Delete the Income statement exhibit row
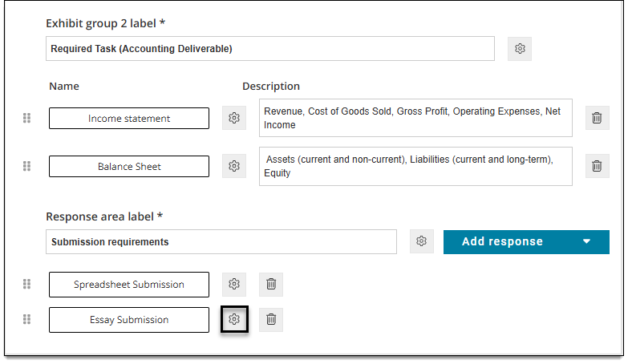The width and height of the screenshot is (628, 364). click(x=598, y=118)
